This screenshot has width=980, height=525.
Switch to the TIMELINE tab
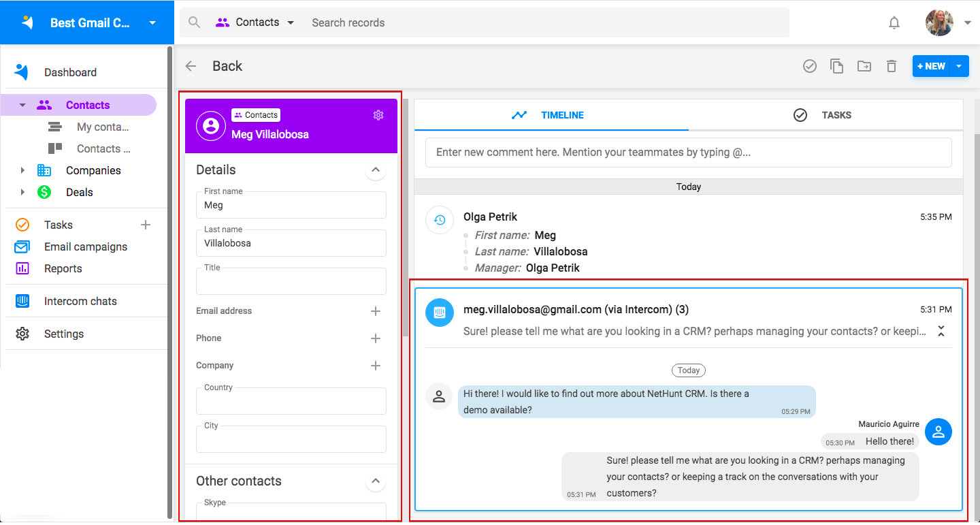551,115
